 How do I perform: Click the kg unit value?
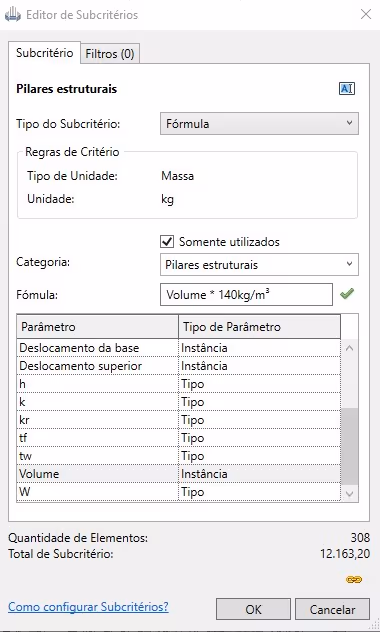pyautogui.click(x=167, y=200)
